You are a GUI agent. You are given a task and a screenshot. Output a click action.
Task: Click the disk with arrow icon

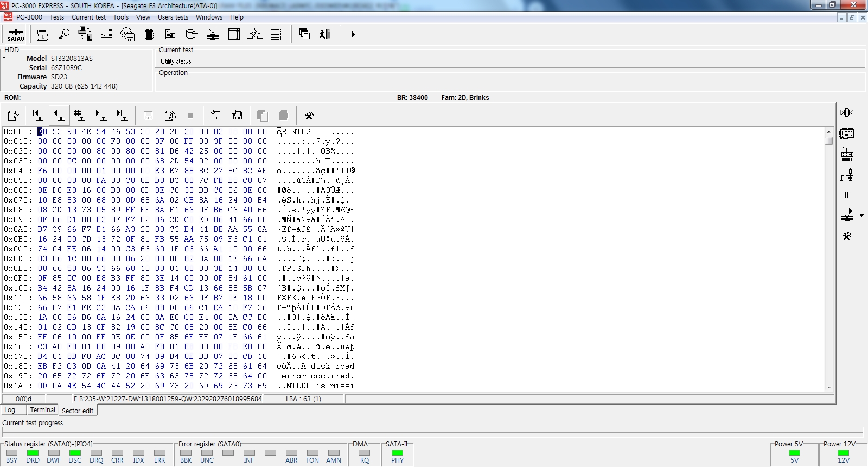coord(192,34)
